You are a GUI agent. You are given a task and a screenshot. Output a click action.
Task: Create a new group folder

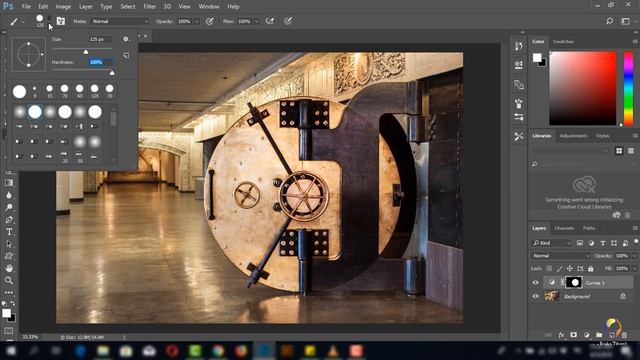tap(599, 335)
